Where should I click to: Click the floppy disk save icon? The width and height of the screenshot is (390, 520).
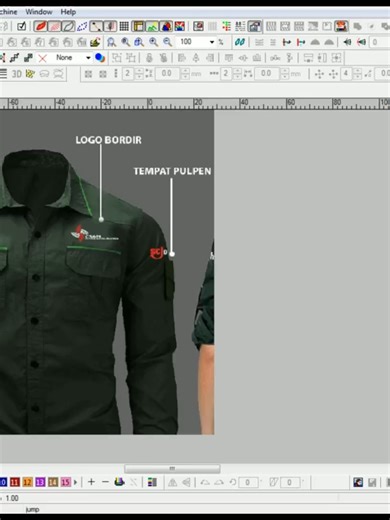[x=372, y=482]
